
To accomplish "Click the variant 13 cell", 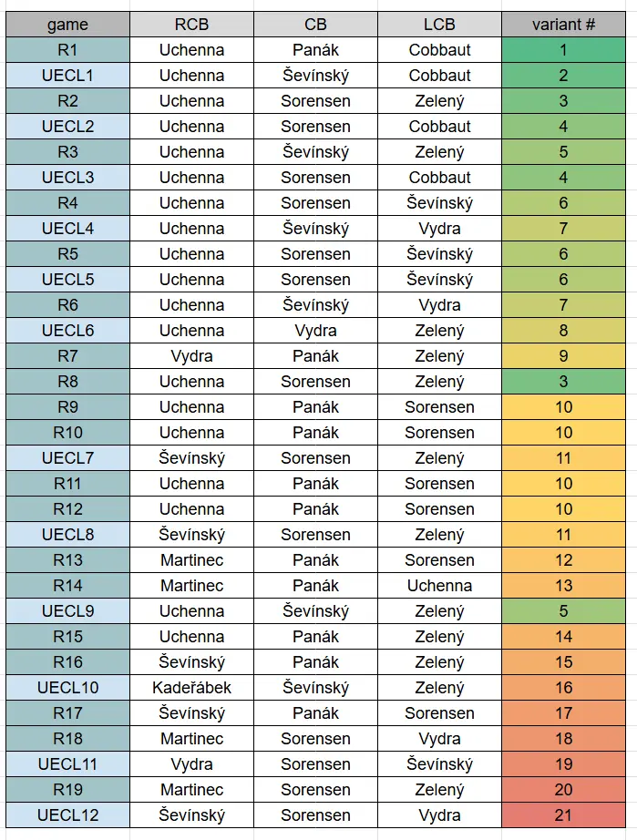I will click(x=563, y=586).
